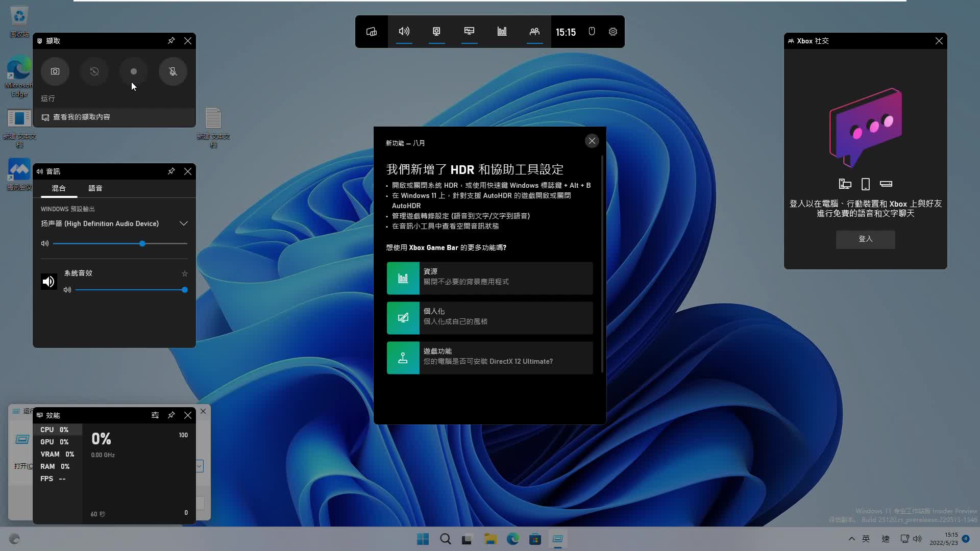Image resolution: width=980 pixels, height=551 pixels.
Task: Open the Recycle Bin desktop icon
Action: pos(19,21)
